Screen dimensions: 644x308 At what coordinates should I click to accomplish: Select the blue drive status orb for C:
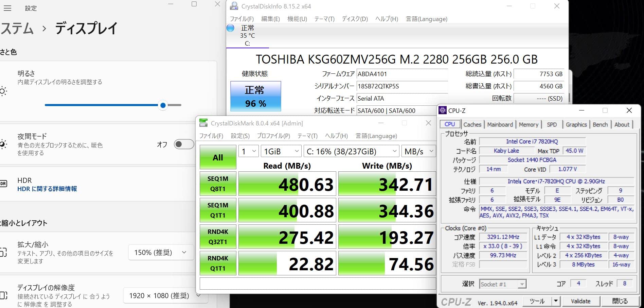(x=230, y=28)
